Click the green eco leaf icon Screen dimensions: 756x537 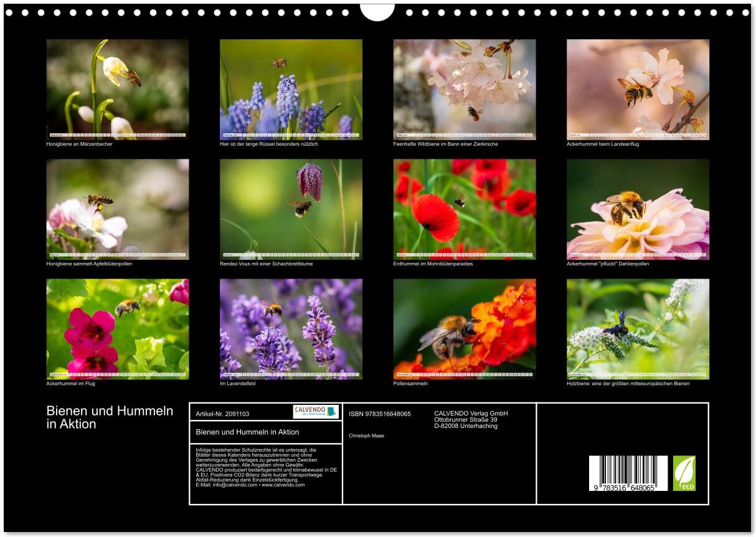coord(684,473)
